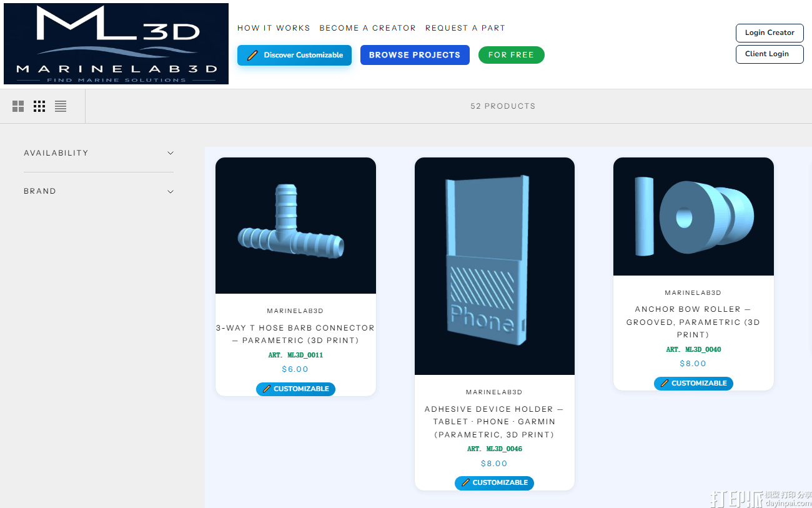Click pencil icon on hose barb Customizable badge
This screenshot has height=508, width=812.
pos(267,389)
